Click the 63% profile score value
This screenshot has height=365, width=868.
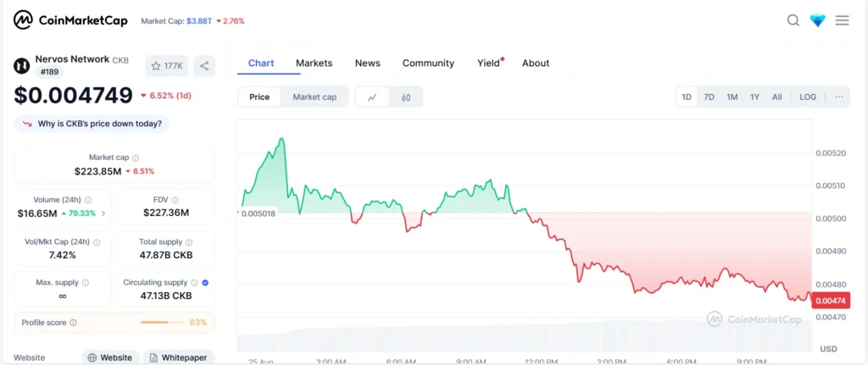coord(198,323)
